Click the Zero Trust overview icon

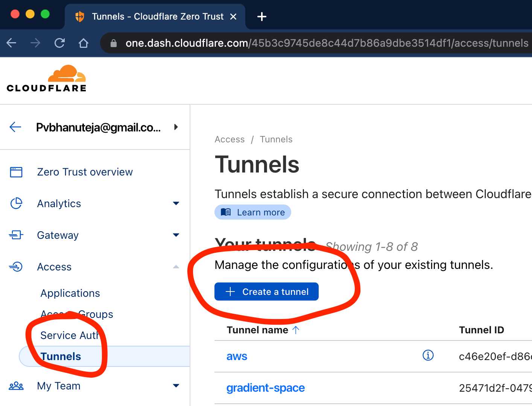16,172
